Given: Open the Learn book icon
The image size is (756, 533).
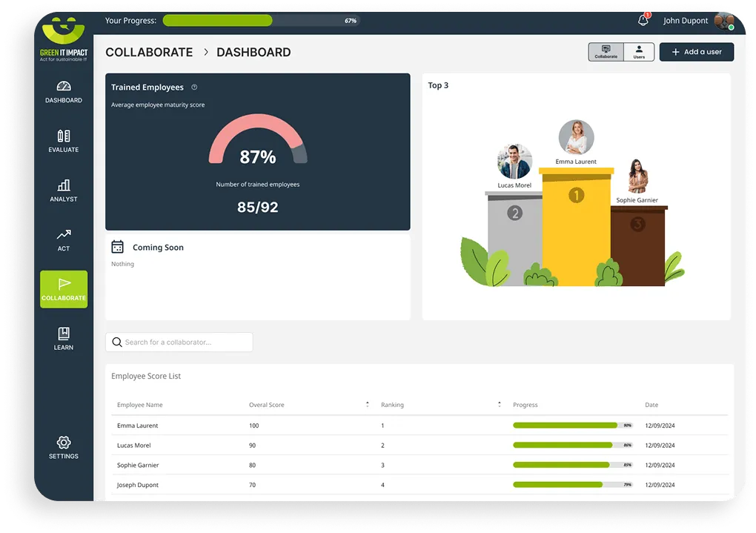Looking at the screenshot, I should tap(64, 334).
